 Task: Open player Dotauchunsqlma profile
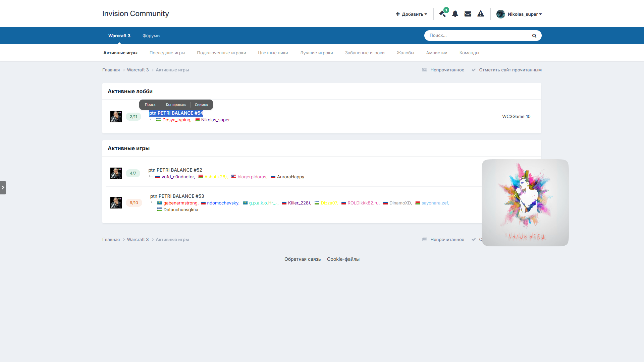click(181, 210)
